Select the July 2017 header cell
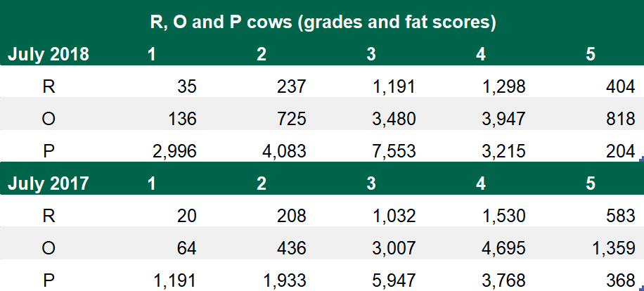This screenshot has width=644, height=291. click(x=49, y=183)
